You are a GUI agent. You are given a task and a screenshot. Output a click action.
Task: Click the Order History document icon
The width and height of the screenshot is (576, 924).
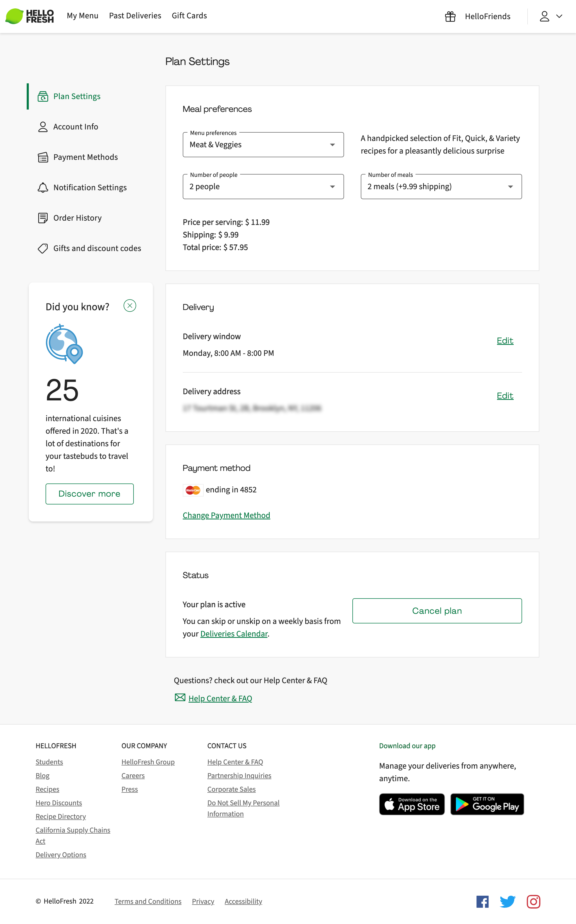click(x=42, y=218)
